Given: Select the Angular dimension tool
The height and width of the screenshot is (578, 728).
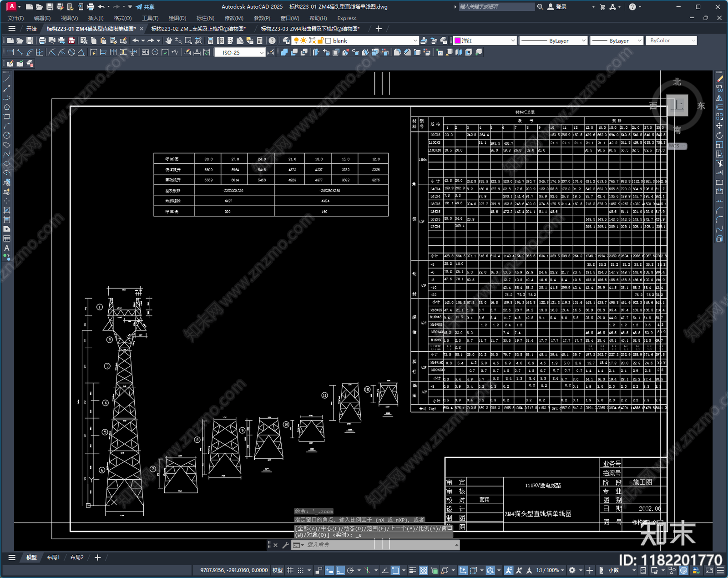Looking at the screenshot, I should point(81,52).
